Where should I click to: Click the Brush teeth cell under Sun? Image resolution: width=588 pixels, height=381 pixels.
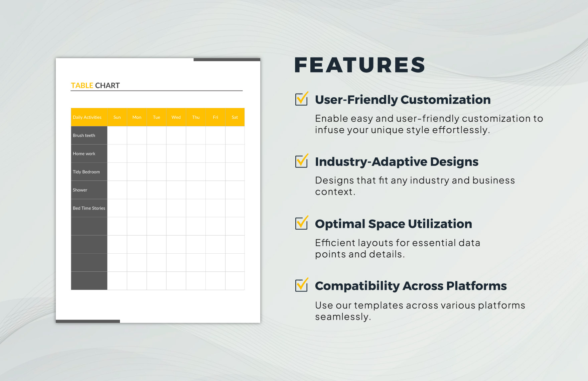(x=117, y=135)
